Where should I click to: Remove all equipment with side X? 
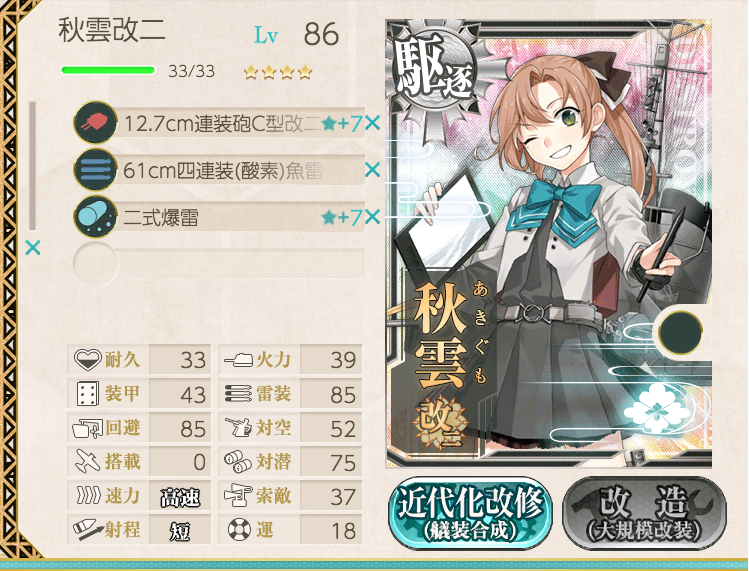tap(32, 248)
